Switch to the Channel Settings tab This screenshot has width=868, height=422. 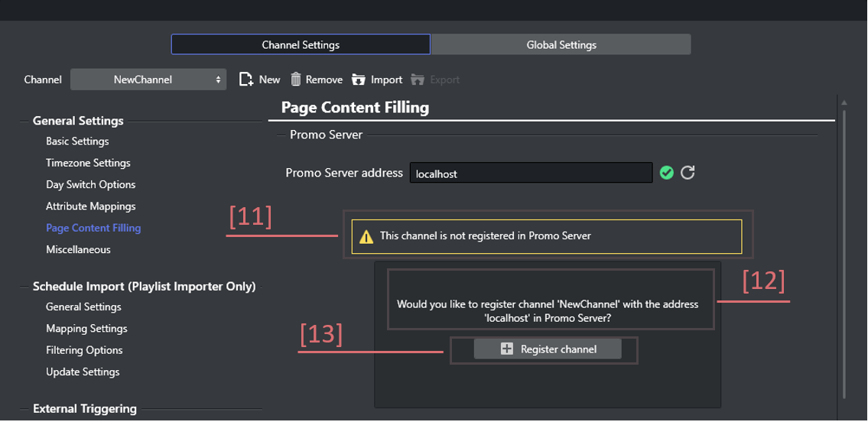click(x=301, y=45)
